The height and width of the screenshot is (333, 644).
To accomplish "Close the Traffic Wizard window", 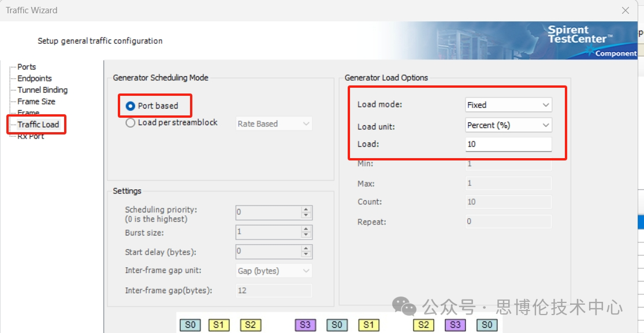I will pos(626,10).
